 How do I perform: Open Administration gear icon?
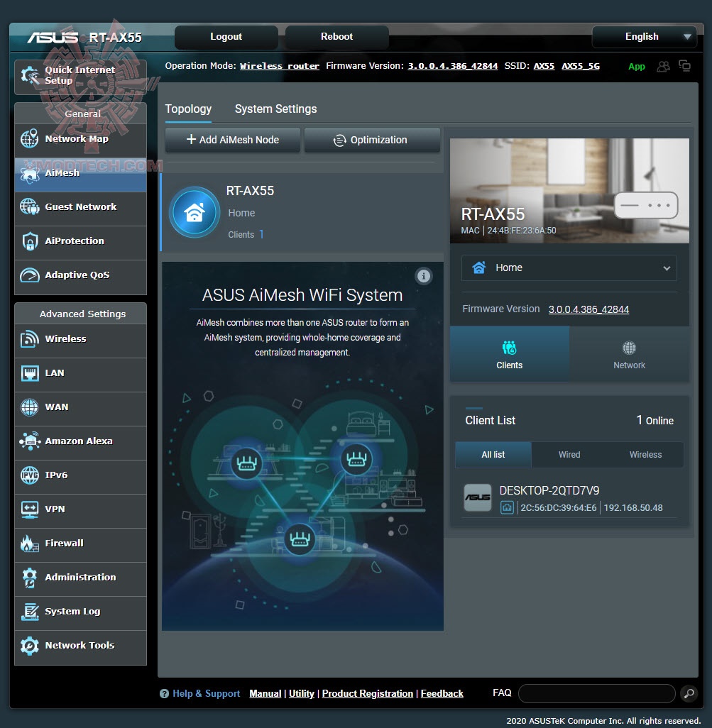point(30,577)
